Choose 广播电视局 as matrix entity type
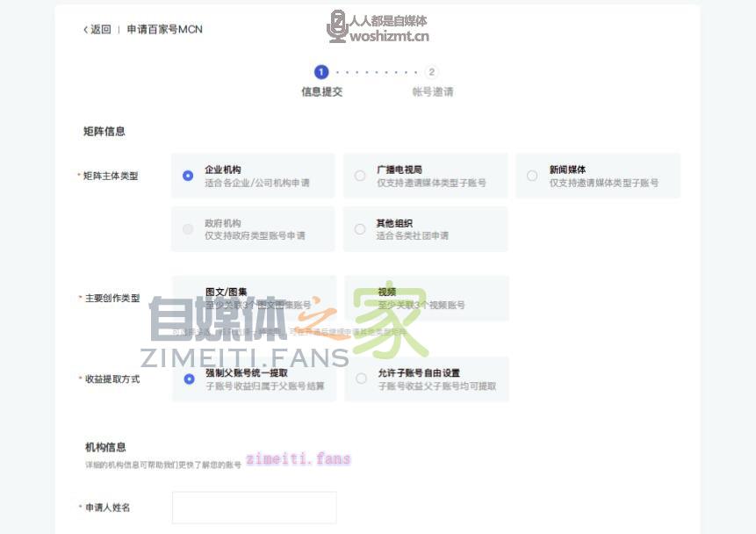The image size is (756, 534). [360, 176]
